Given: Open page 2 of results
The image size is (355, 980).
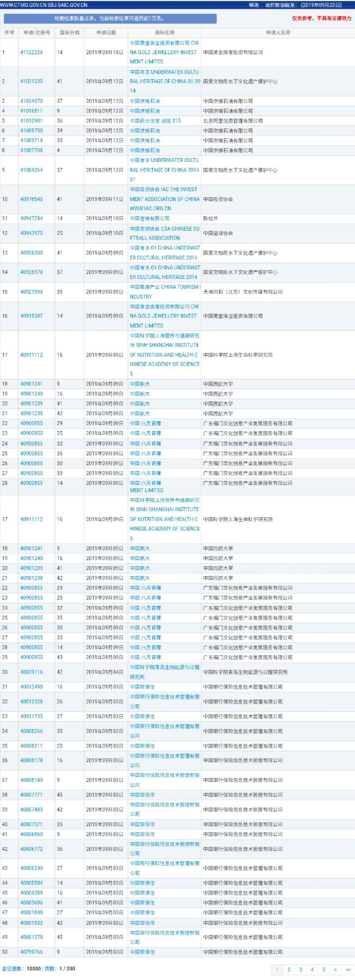Looking at the screenshot, I should 289,969.
